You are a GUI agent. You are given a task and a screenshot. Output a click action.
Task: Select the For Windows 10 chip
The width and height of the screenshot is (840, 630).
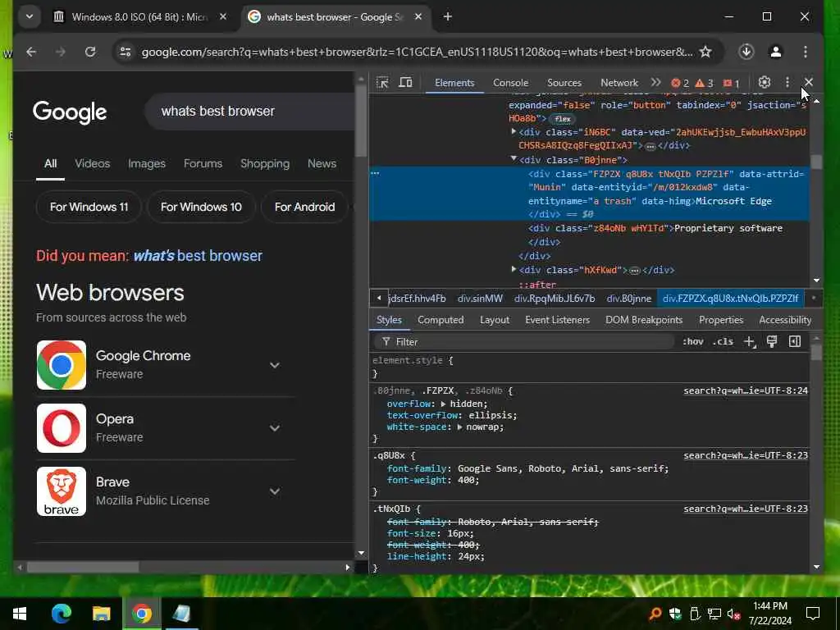[x=201, y=207]
